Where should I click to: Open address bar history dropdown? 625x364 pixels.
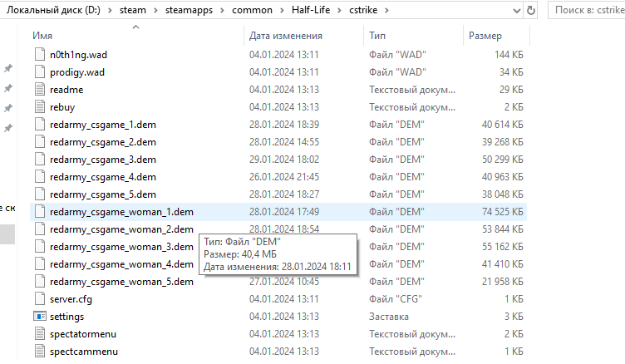[x=517, y=11]
